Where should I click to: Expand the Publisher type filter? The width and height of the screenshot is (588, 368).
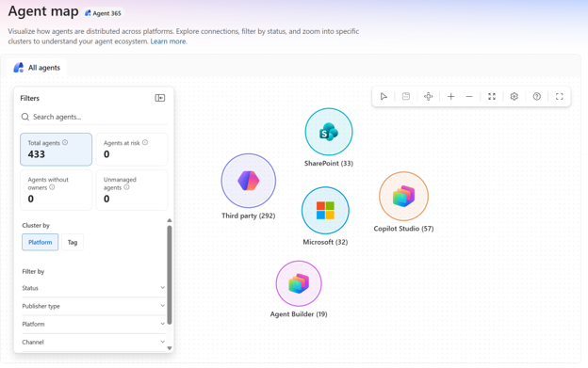click(x=93, y=306)
